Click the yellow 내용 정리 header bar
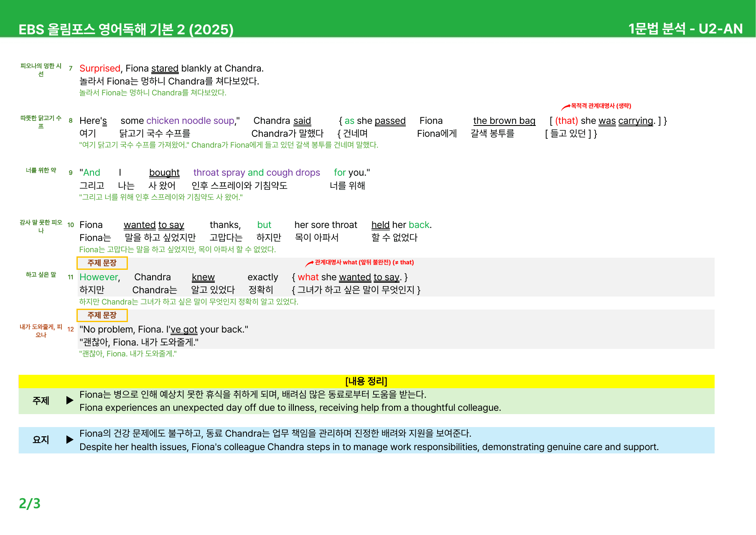The image size is (756, 535). click(367, 381)
